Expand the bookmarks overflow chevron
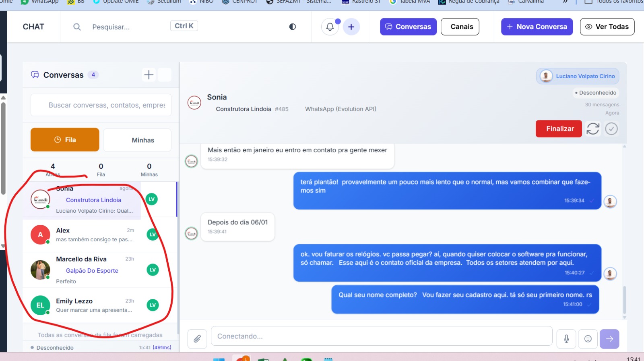This screenshot has width=644, height=361. [x=565, y=2]
